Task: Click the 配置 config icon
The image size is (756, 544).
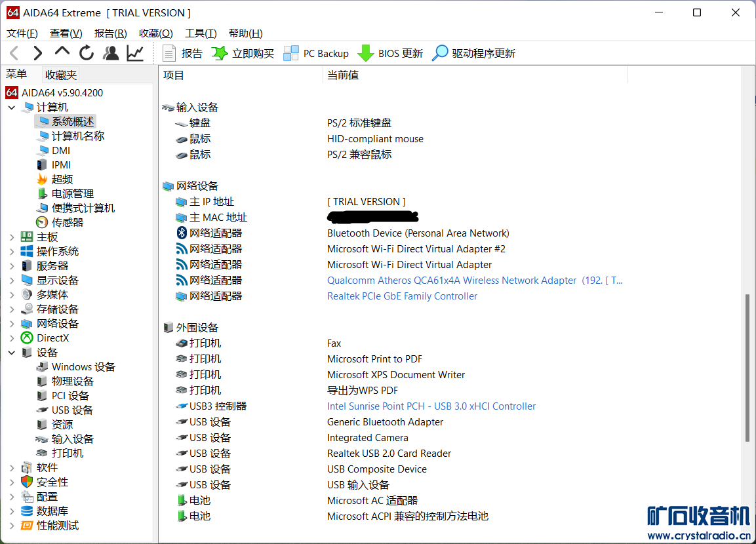Action: click(x=27, y=496)
